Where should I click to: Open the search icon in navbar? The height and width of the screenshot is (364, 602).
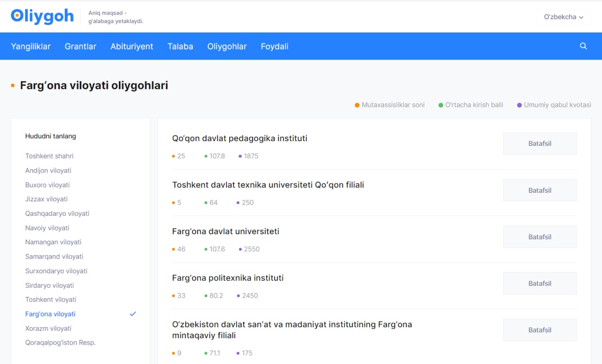583,46
